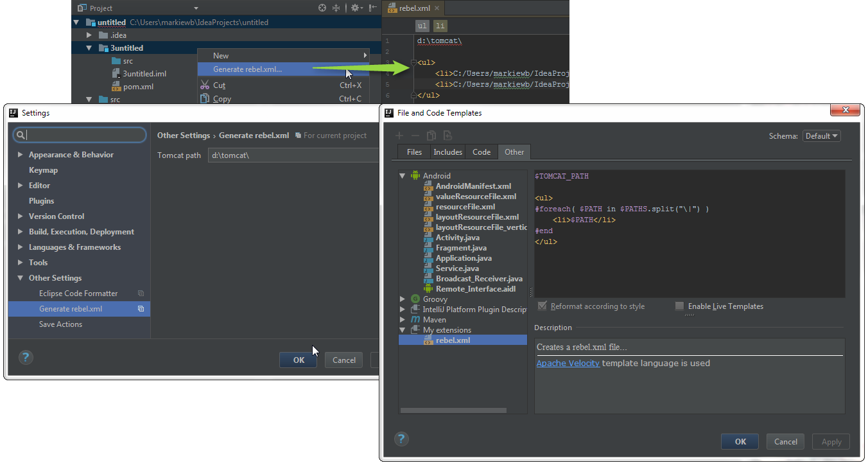The width and height of the screenshot is (868, 465).
Task: Expand the .idea folder node
Action: 89,35
